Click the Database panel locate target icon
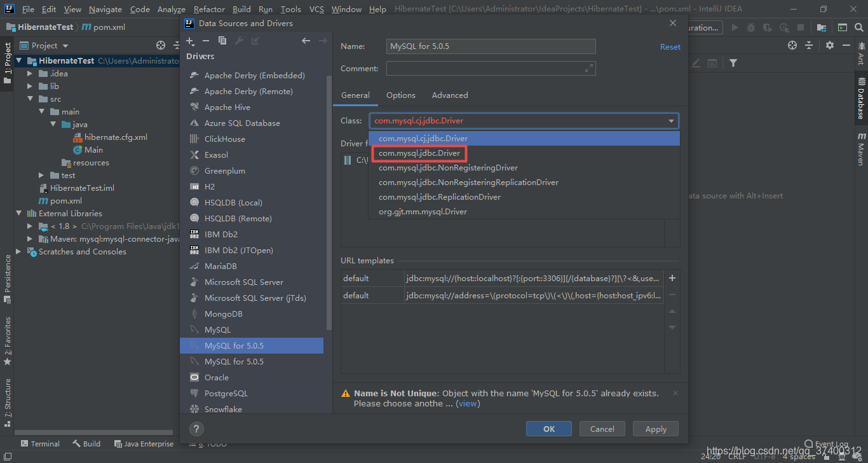868x463 pixels. pyautogui.click(x=792, y=45)
